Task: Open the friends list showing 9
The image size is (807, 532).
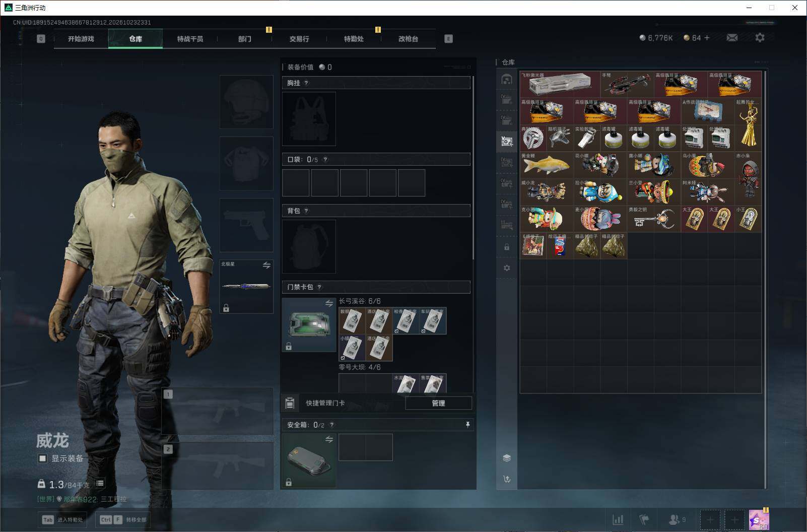Action: (x=677, y=519)
